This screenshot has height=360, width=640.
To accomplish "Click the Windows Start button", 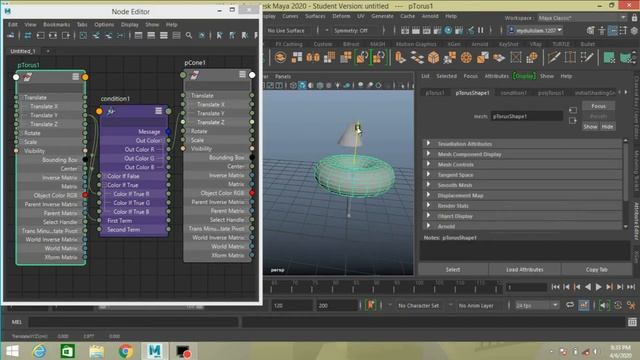I will [x=12, y=351].
